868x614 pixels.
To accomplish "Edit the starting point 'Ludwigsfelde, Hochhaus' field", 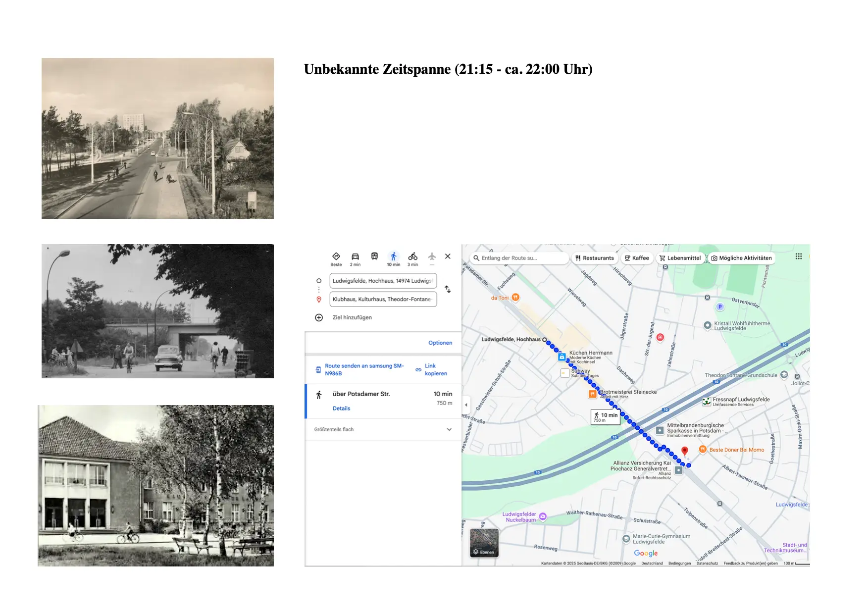I will click(383, 281).
